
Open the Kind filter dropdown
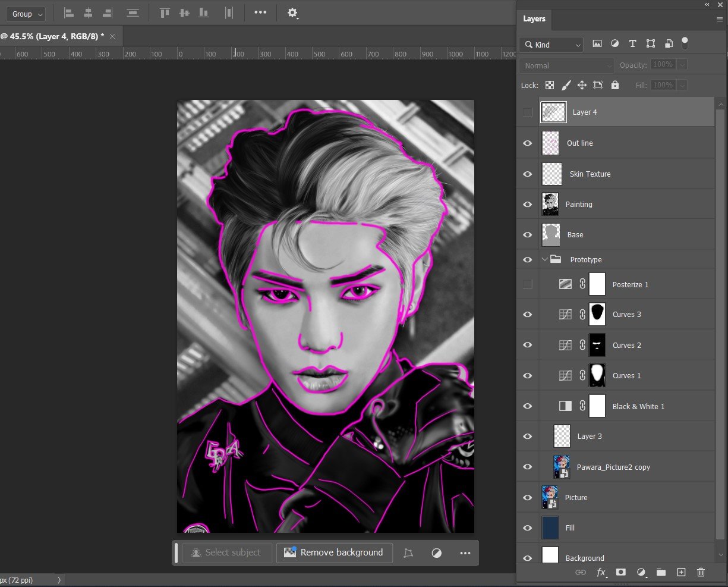[x=551, y=45]
